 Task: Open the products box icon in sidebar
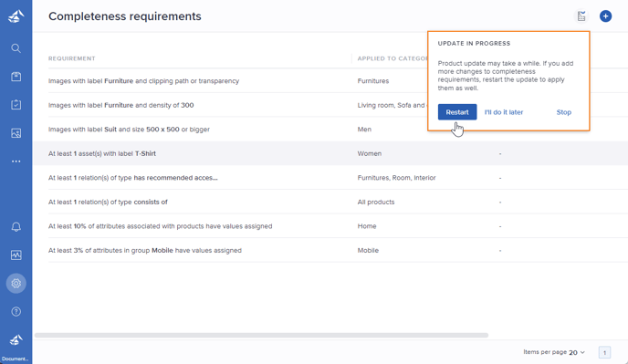point(16,77)
